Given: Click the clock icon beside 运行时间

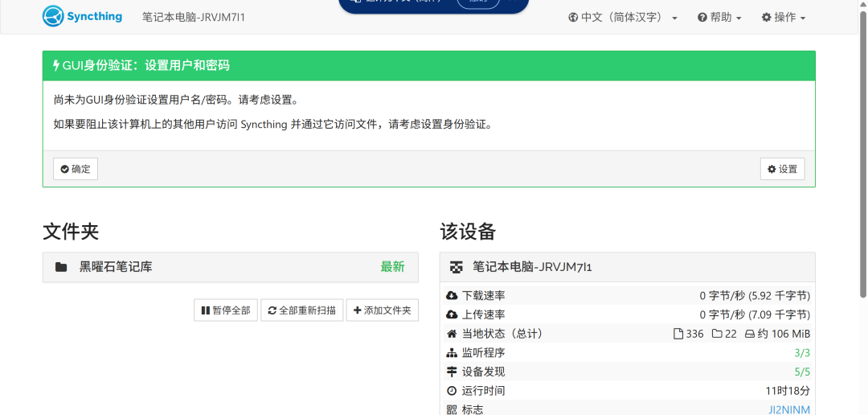Looking at the screenshot, I should 452,391.
